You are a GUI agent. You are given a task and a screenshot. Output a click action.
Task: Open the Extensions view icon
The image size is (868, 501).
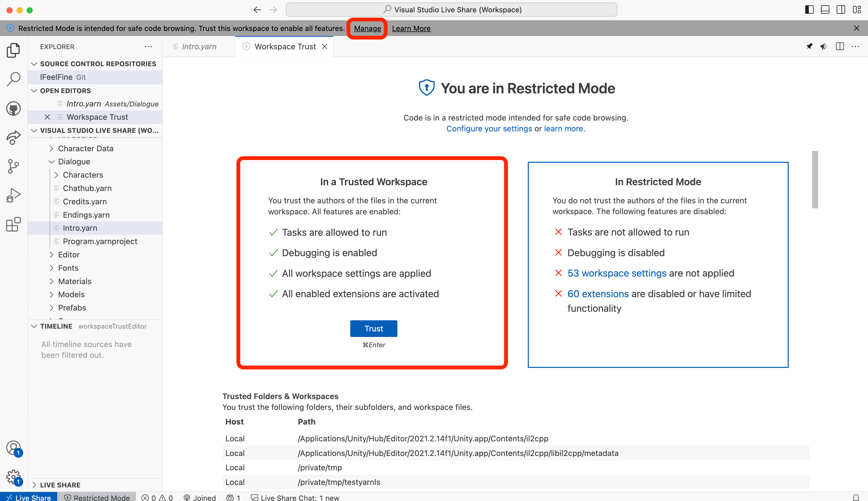(13, 224)
